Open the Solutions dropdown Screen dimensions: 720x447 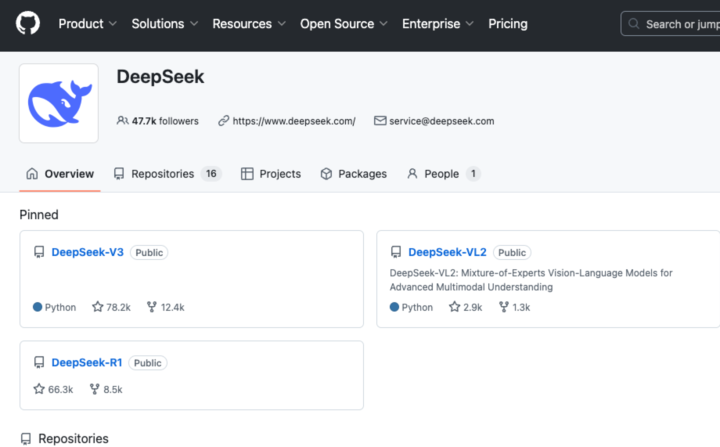(x=164, y=23)
